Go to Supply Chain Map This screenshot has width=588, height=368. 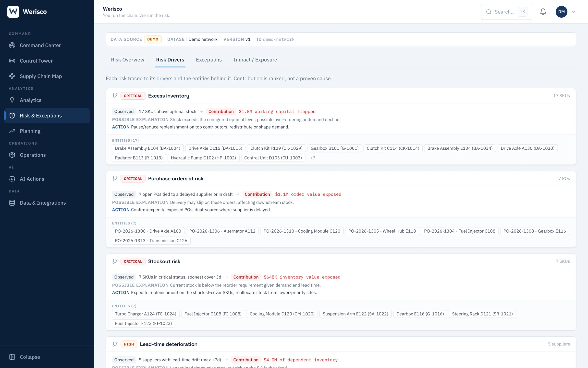(x=47, y=76)
